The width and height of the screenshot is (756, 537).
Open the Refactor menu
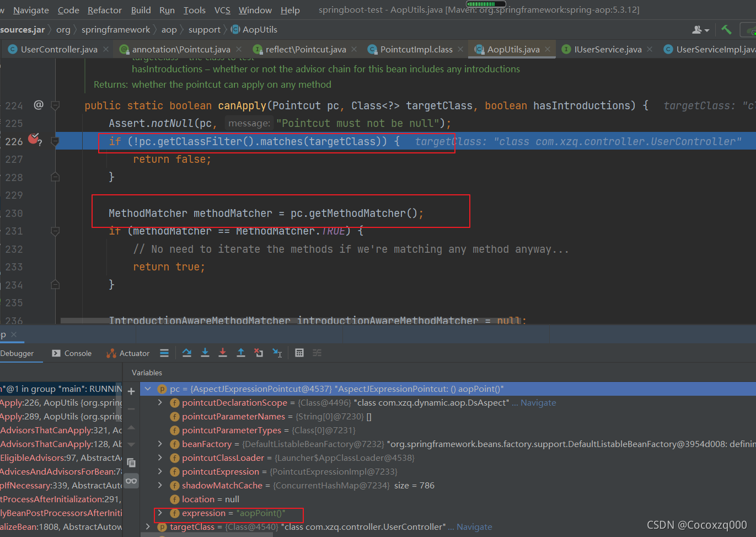coord(105,10)
